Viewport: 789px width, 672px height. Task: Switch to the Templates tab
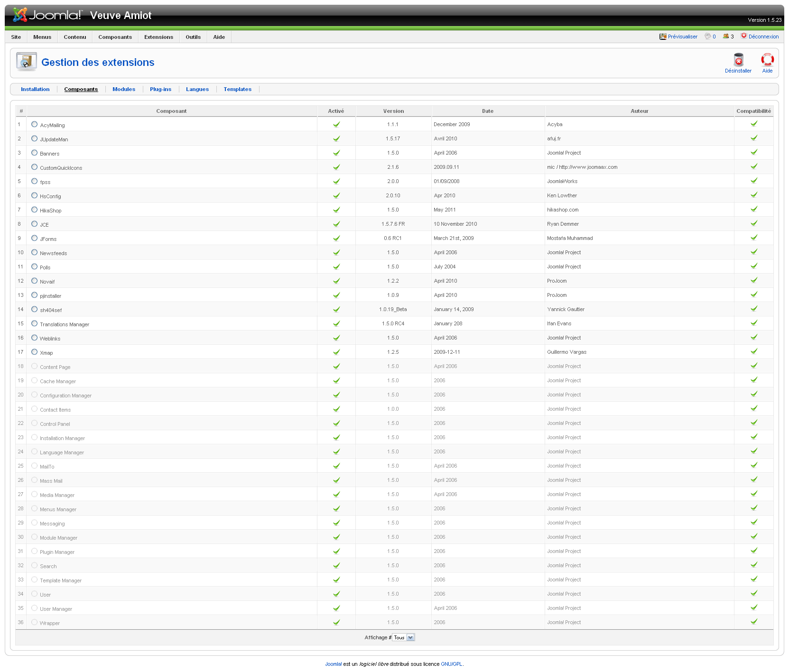[238, 89]
